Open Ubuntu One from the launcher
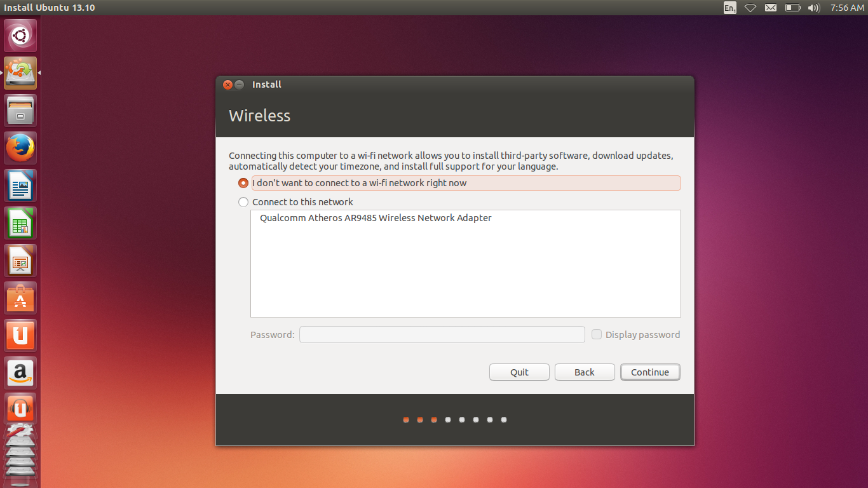Screen dimensions: 868x488 [x=20, y=335]
